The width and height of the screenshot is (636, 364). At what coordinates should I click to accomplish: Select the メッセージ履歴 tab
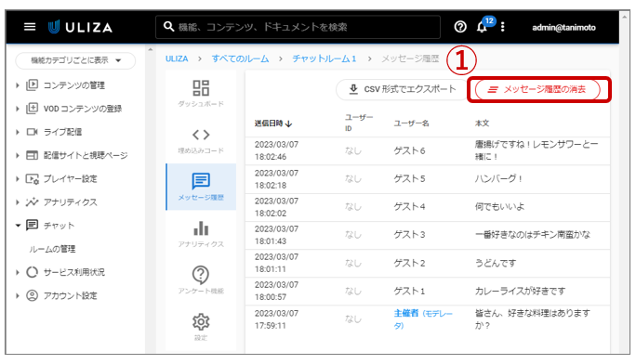pos(201,187)
